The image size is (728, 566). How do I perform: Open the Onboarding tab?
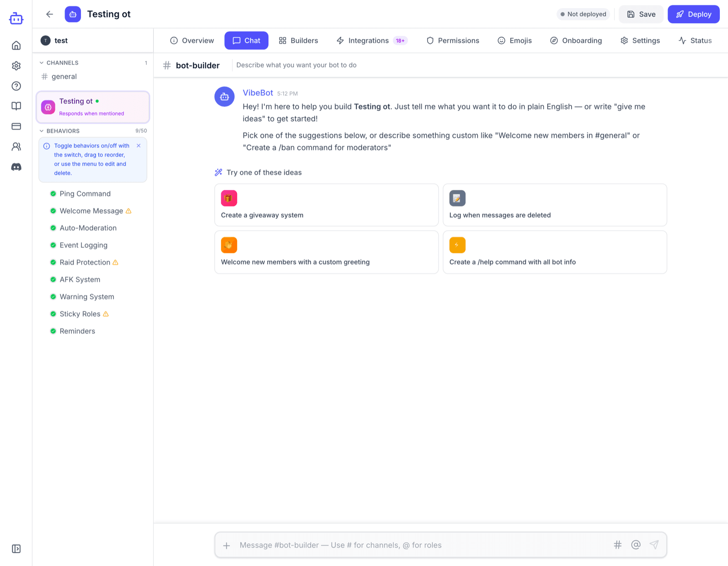click(576, 40)
